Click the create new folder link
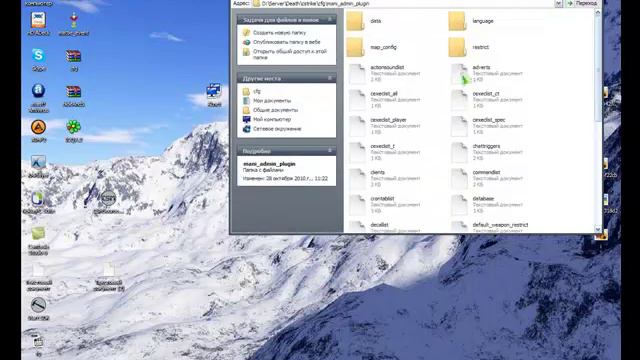The height and width of the screenshot is (360, 640). tap(279, 33)
